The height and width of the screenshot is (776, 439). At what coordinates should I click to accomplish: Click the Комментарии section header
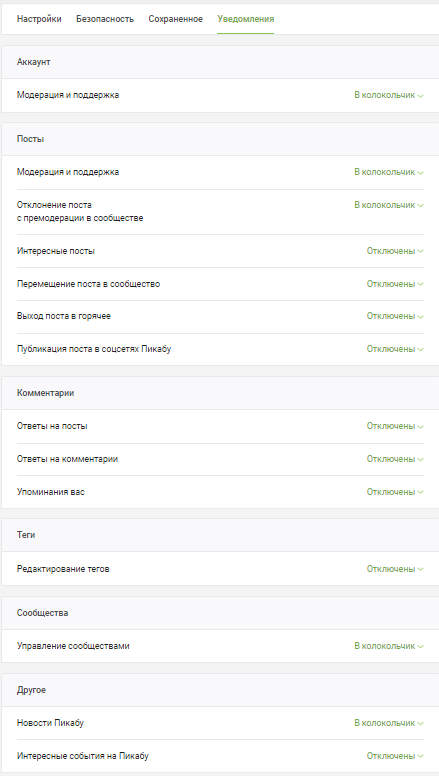point(220,393)
